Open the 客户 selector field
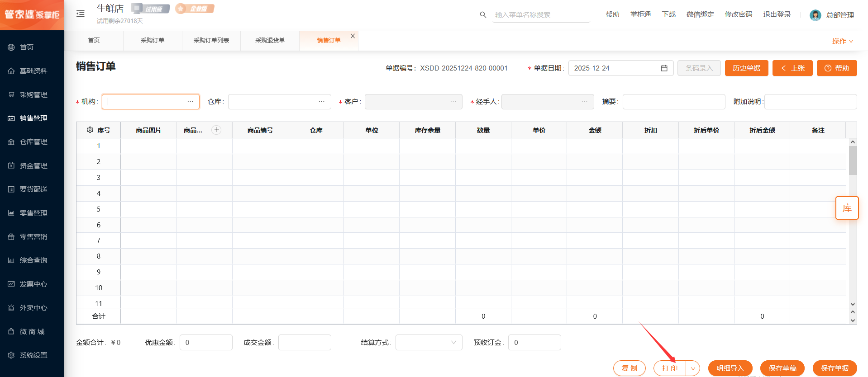This screenshot has width=868, height=377. tap(413, 102)
